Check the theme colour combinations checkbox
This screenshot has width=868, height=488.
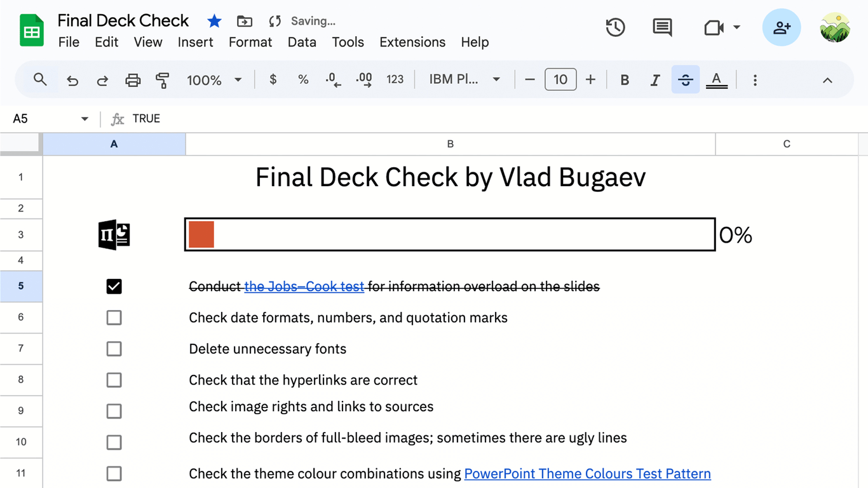click(x=114, y=473)
